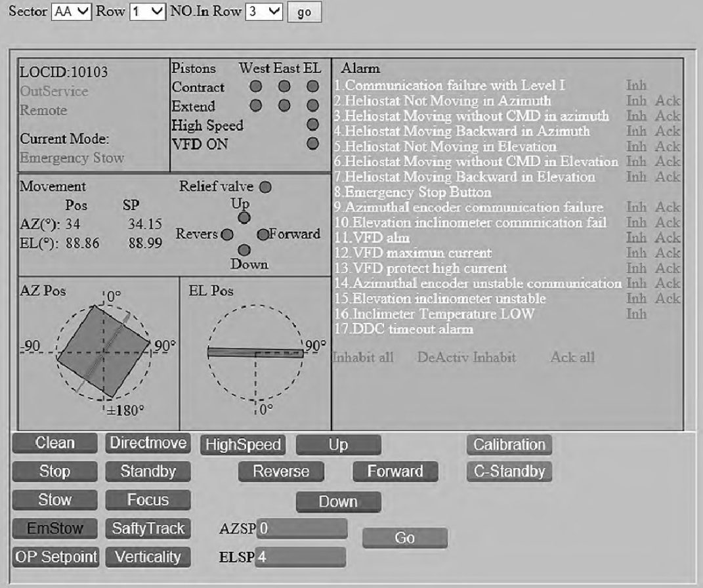Click the Relief valve indicator light

(x=265, y=186)
